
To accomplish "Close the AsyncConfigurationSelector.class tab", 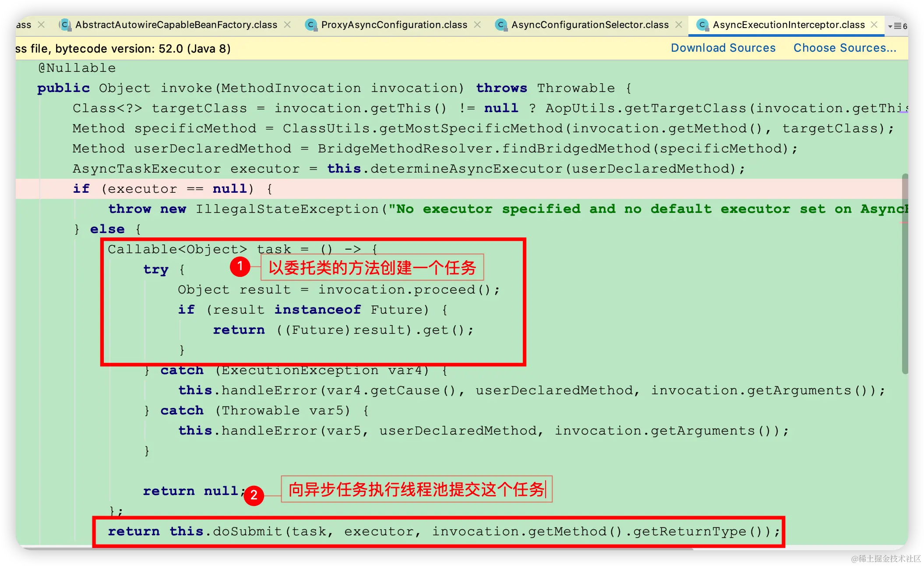I will pyautogui.click(x=679, y=25).
